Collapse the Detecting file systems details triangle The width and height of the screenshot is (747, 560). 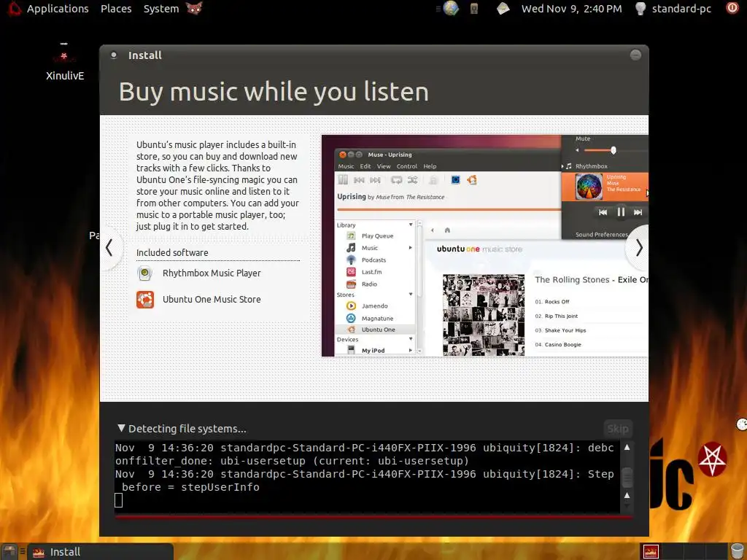(x=121, y=428)
